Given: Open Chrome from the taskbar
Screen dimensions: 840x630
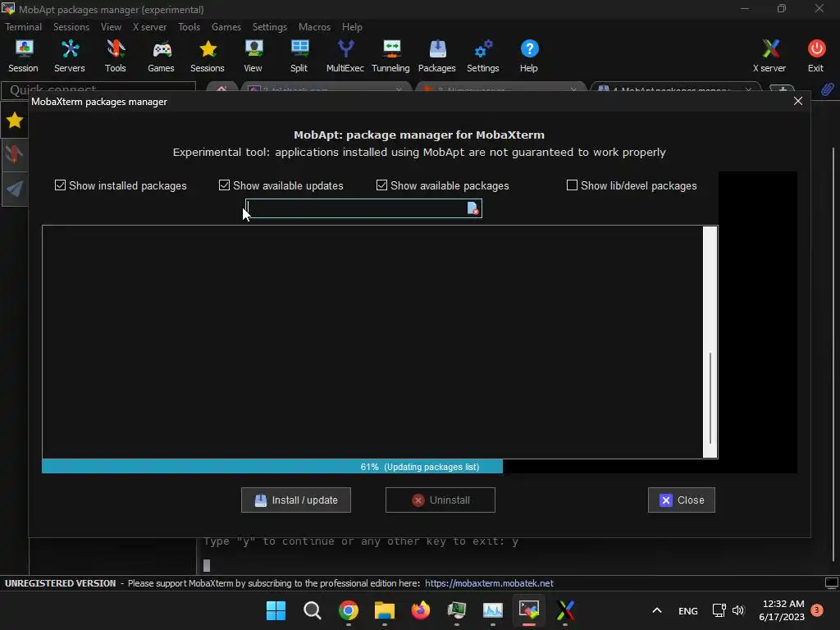Looking at the screenshot, I should tap(349, 610).
